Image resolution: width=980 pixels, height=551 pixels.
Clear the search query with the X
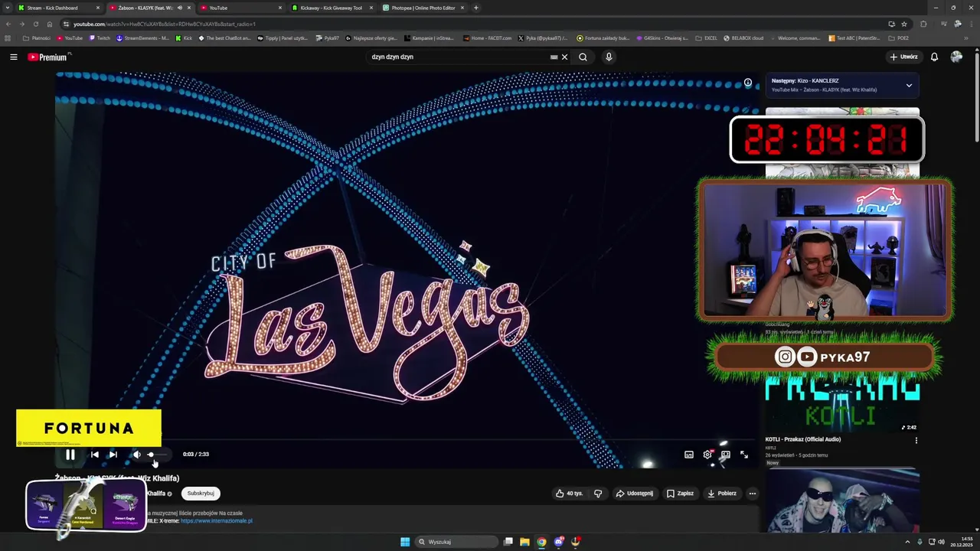(565, 57)
